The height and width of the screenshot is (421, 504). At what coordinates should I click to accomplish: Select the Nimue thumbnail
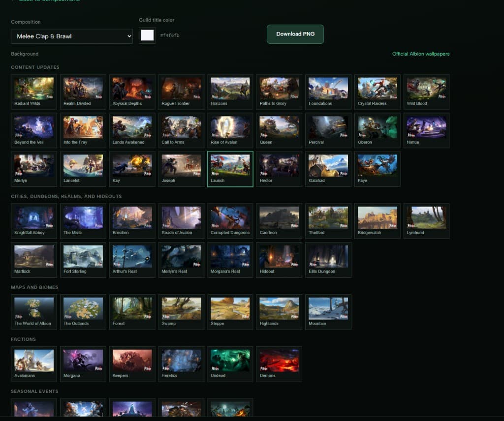tap(426, 130)
